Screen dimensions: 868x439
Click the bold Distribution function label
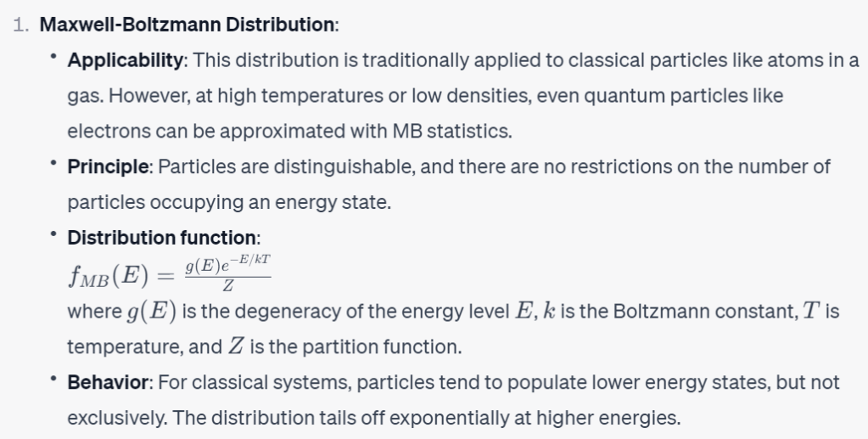161,238
